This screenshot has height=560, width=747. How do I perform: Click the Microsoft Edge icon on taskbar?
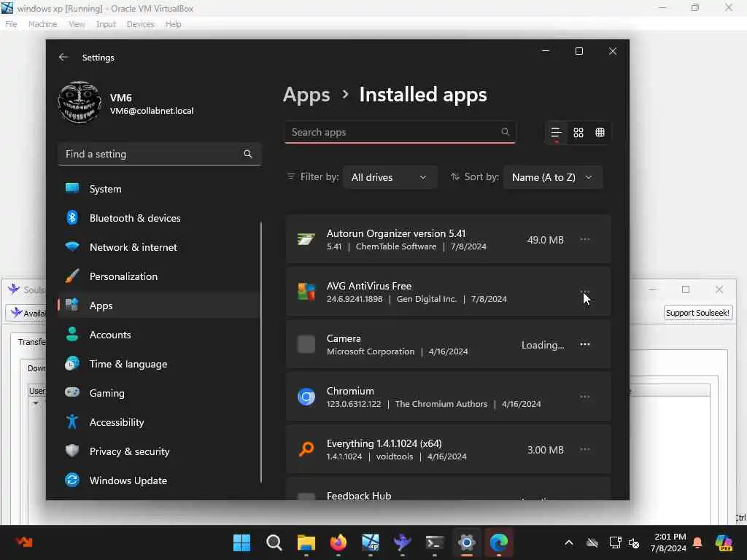[x=499, y=542]
